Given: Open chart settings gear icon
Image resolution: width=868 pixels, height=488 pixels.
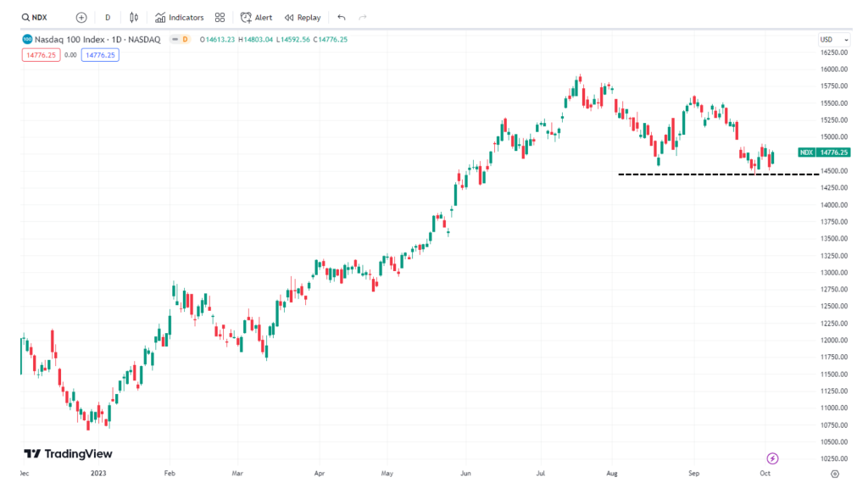Looking at the screenshot, I should pos(835,474).
